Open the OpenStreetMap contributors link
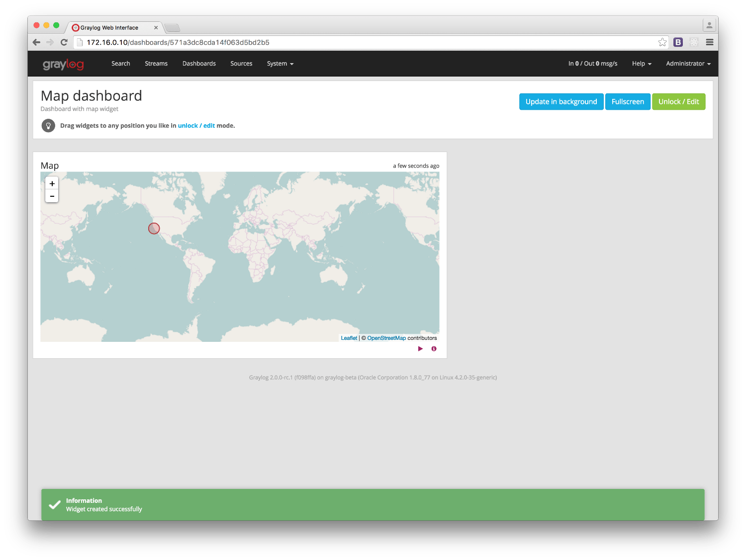 386,338
